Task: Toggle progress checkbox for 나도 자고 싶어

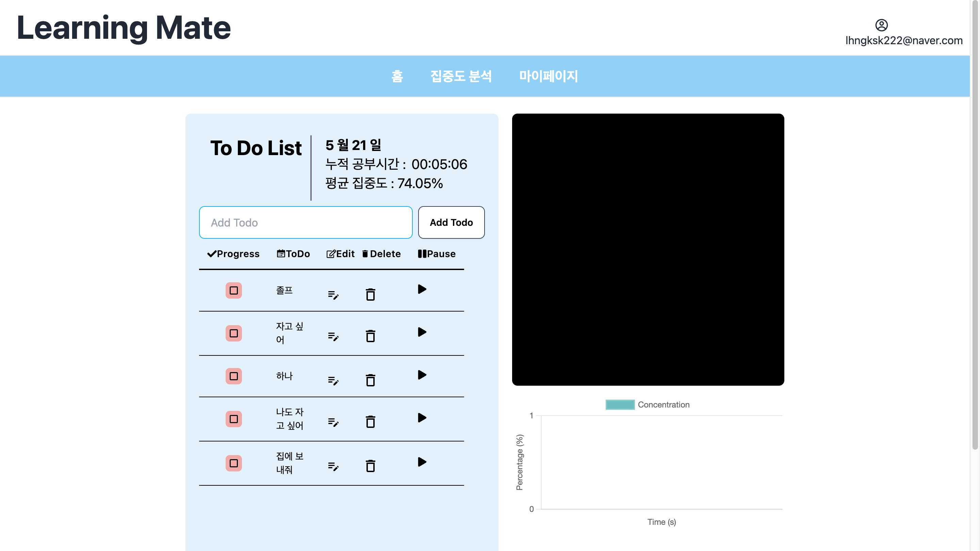Action: point(233,419)
